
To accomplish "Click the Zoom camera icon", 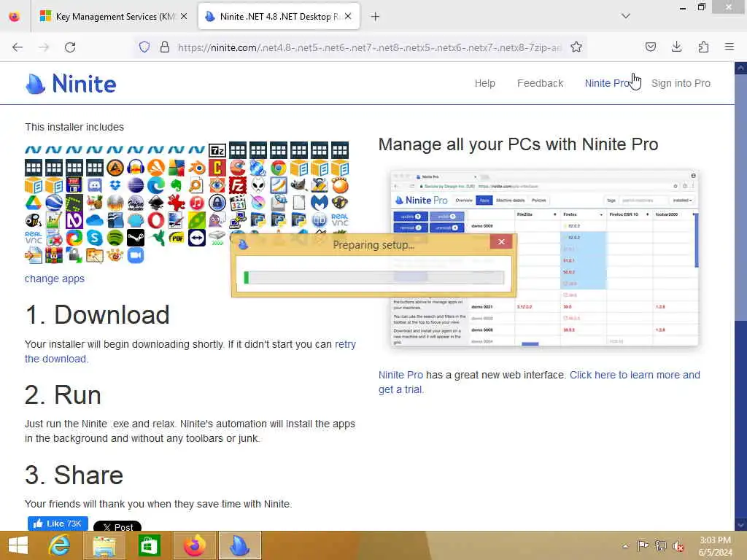I will 136,256.
